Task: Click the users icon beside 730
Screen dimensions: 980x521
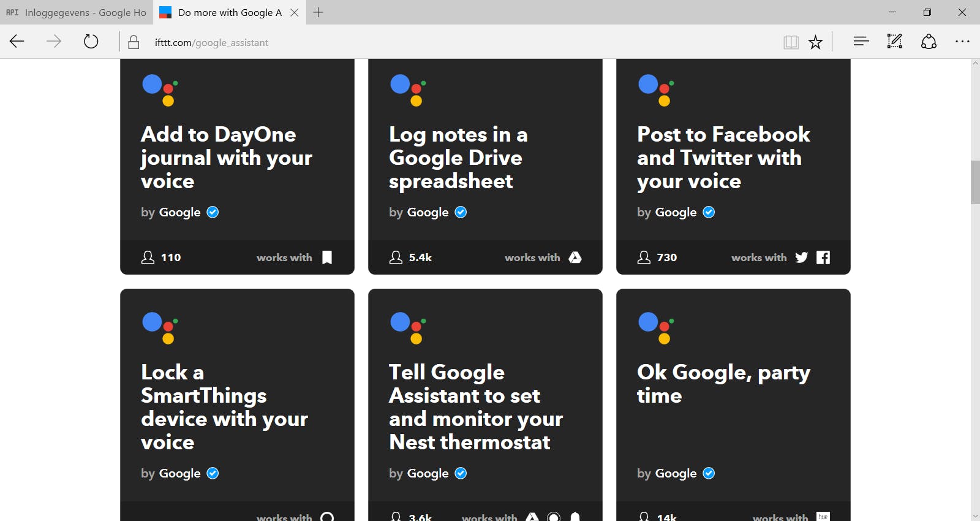Action: [644, 257]
